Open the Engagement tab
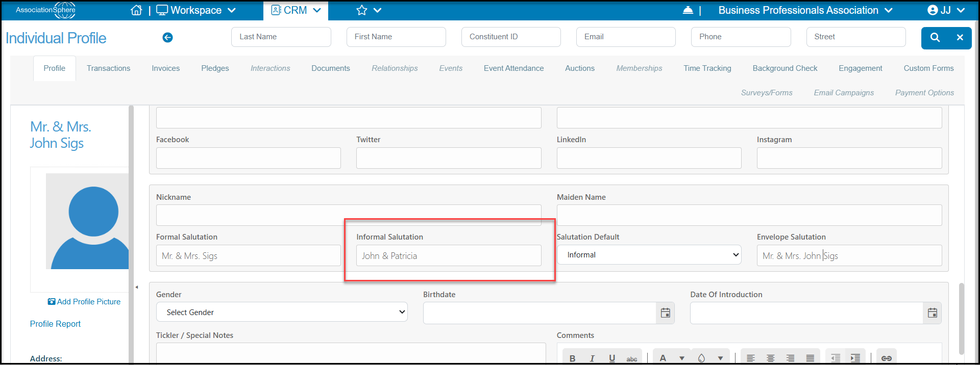The height and width of the screenshot is (365, 980). click(861, 68)
